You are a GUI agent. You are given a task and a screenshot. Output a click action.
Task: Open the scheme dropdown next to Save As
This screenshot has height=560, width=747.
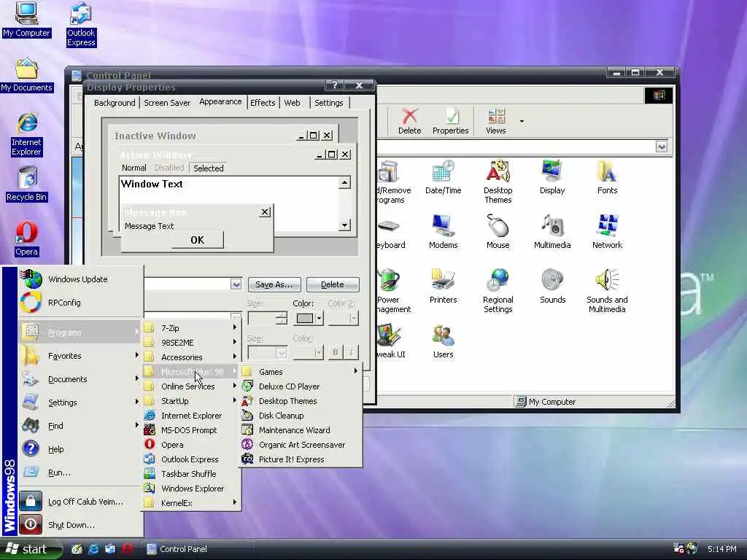tap(236, 284)
